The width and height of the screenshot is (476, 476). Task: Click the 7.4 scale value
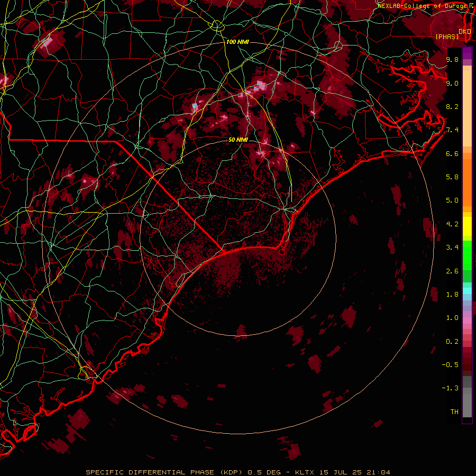coord(452,130)
